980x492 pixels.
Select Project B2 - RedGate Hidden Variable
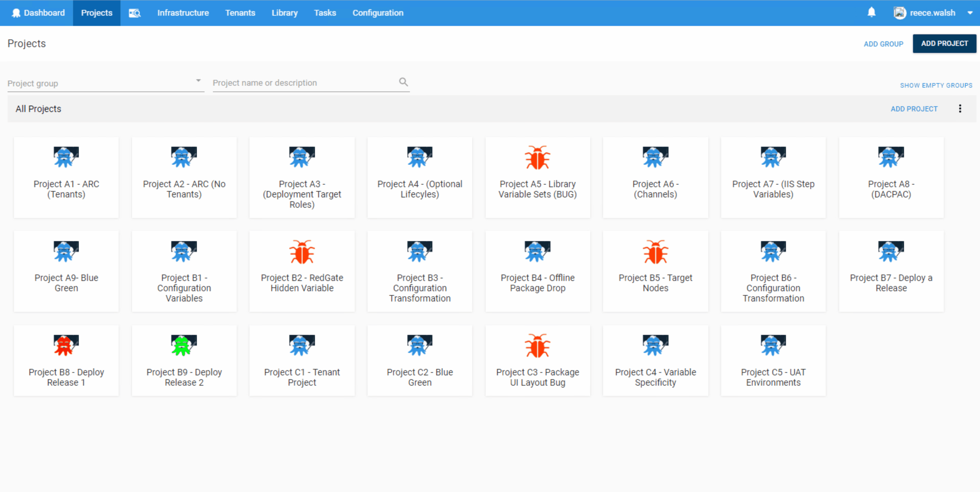click(302, 271)
